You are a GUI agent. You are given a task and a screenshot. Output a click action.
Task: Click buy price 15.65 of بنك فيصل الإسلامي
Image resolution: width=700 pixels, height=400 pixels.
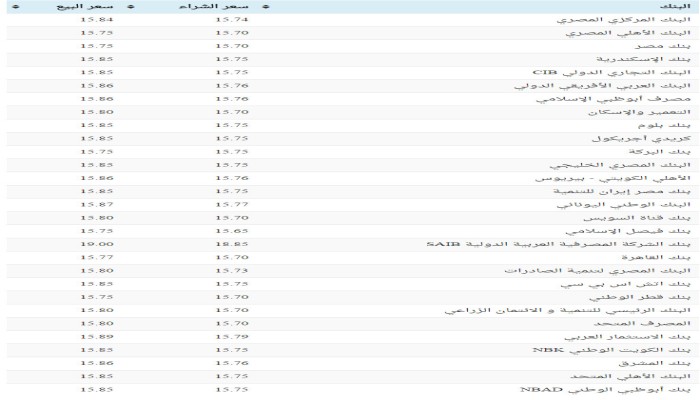232,231
